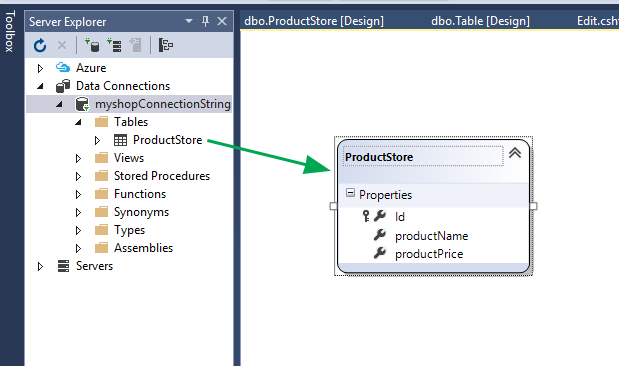Click the Views folder icon
The width and height of the screenshot is (619, 366).
click(101, 158)
